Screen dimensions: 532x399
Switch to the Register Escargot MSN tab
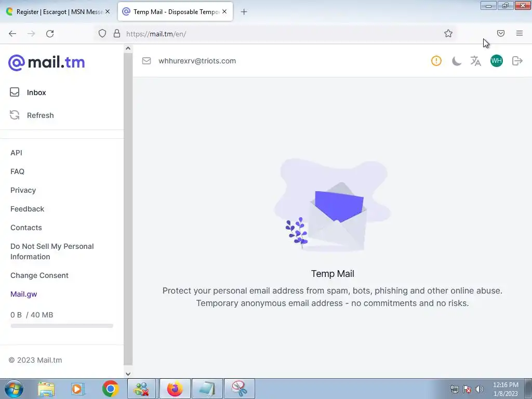tap(58, 12)
